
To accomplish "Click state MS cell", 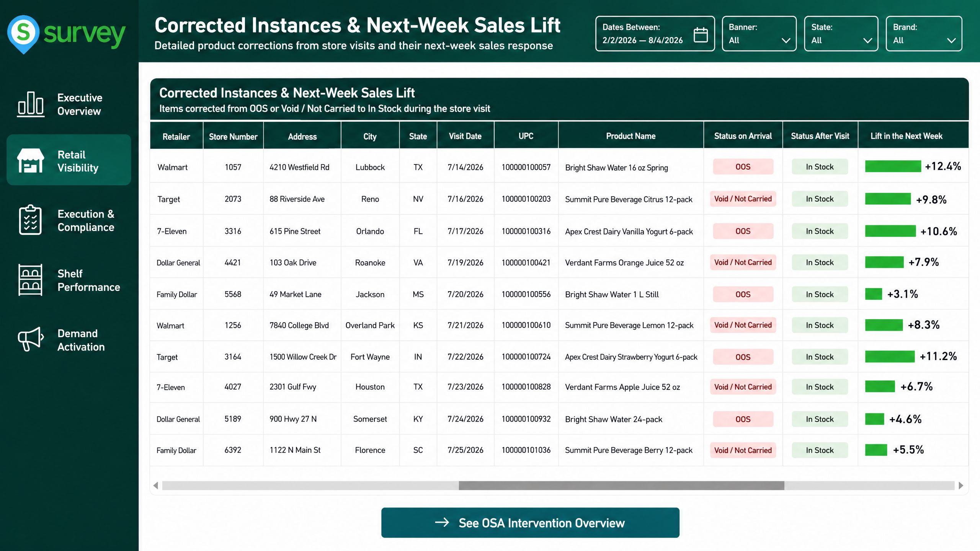I will [418, 294].
